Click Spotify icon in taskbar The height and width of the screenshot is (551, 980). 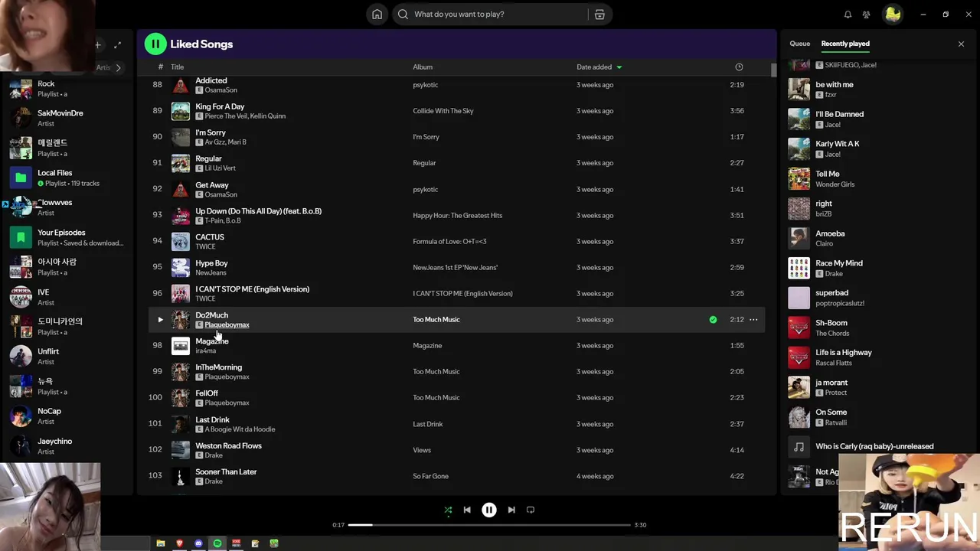coord(217,543)
